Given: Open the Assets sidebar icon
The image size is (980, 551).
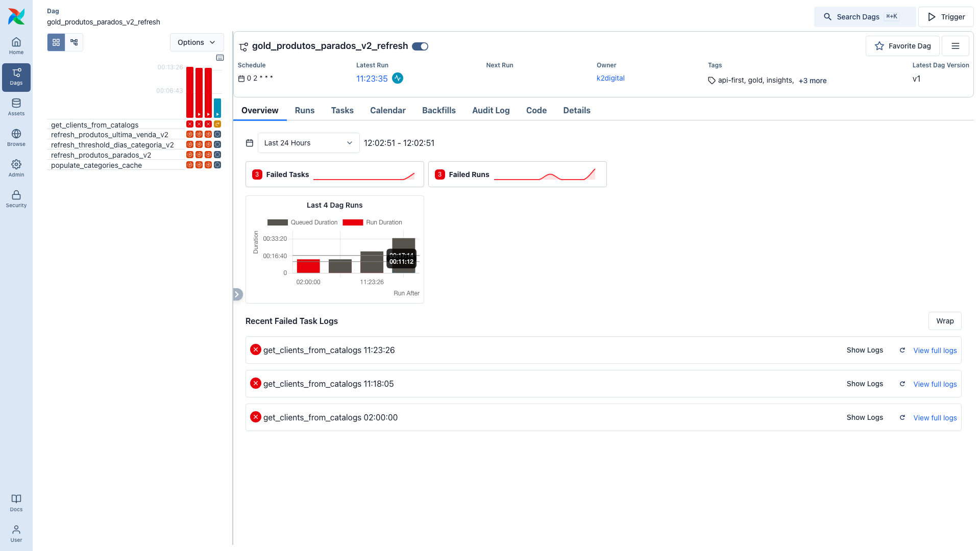Looking at the screenshot, I should pos(16,107).
